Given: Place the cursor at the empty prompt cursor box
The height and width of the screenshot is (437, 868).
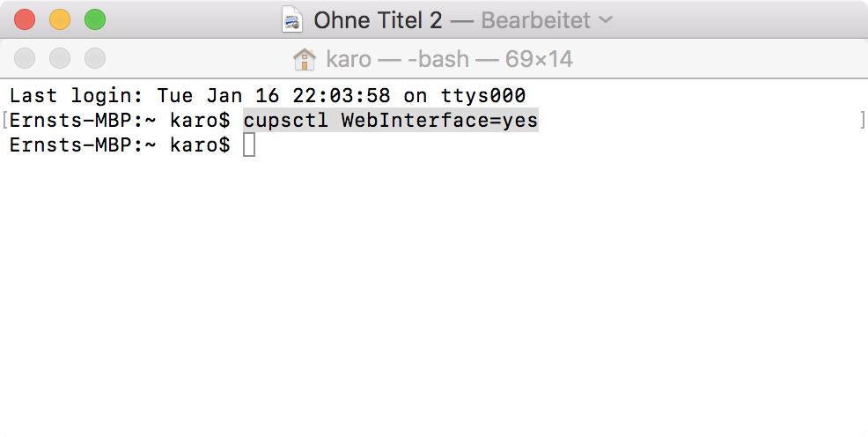Looking at the screenshot, I should pyautogui.click(x=249, y=145).
